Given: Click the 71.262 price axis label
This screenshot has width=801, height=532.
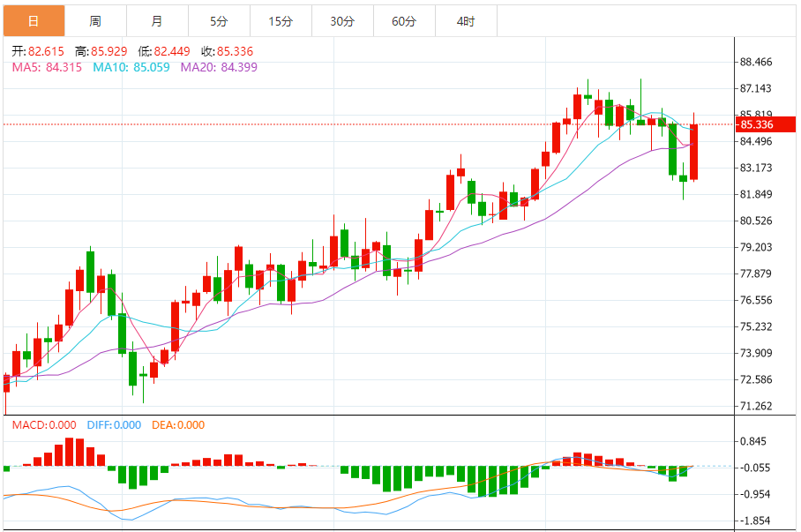Looking at the screenshot, I should point(756,407).
